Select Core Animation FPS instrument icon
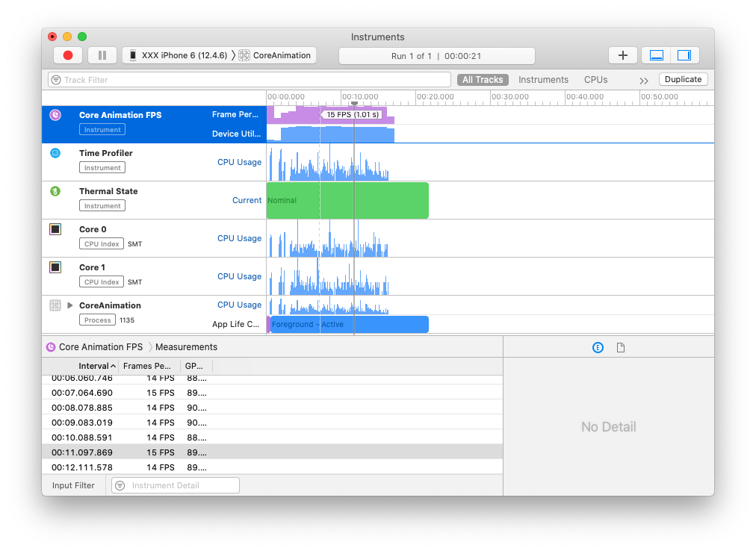The image size is (756, 551). coord(55,115)
